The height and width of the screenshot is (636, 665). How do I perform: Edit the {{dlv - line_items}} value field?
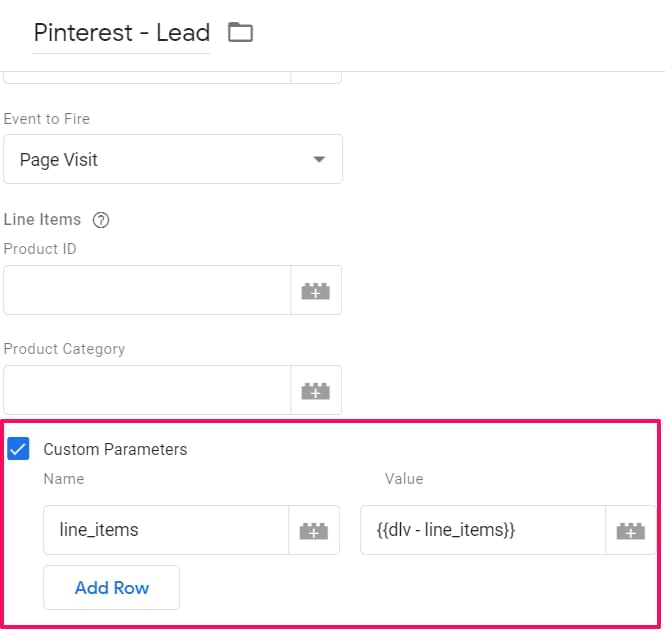pyautogui.click(x=483, y=530)
